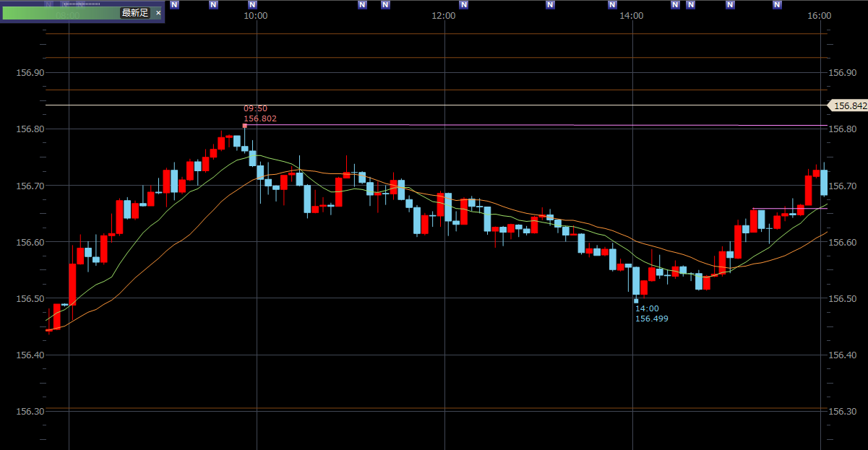Image resolution: width=868 pixels, height=450 pixels.
Task: Open the N news marker near 13:10
Action: click(553, 5)
